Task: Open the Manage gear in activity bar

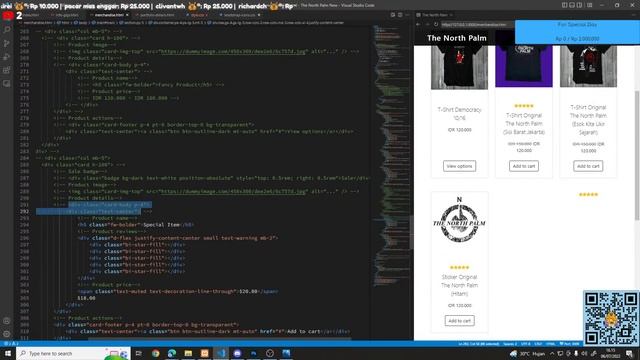Action: (x=7, y=334)
